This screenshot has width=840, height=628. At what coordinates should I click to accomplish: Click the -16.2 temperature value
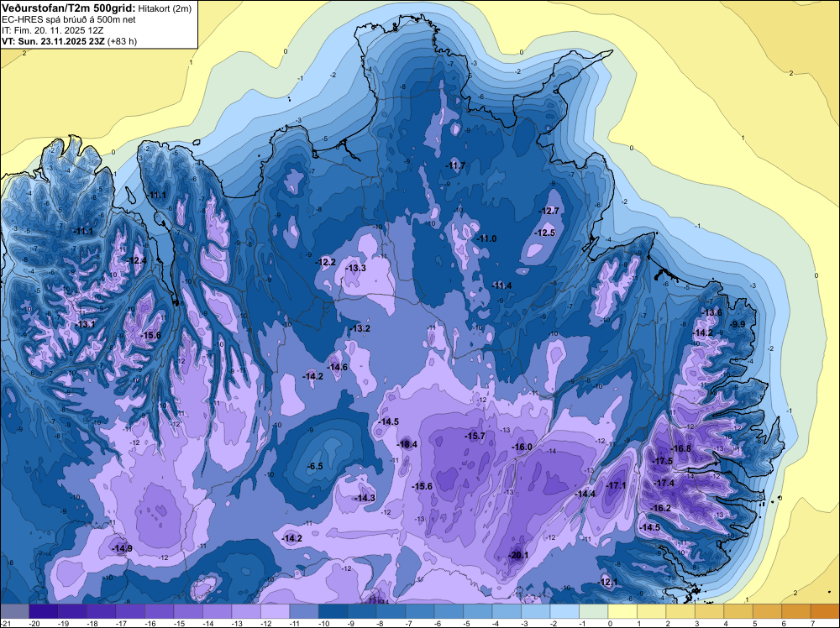tap(661, 508)
